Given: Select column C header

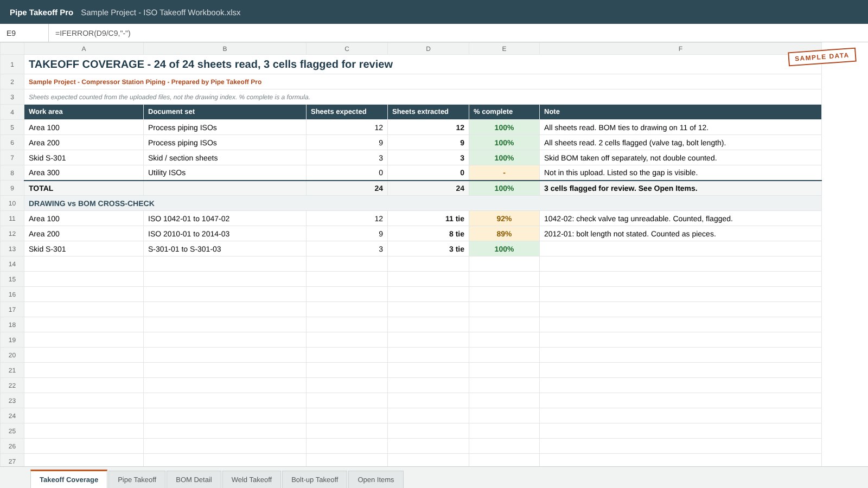Looking at the screenshot, I should 347,49.
